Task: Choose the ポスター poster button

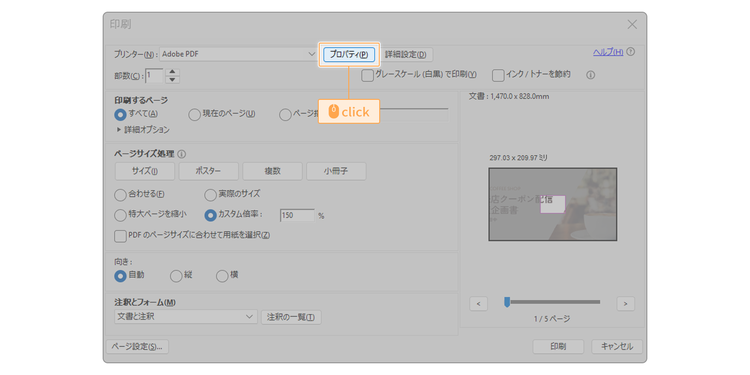Action: click(x=209, y=171)
